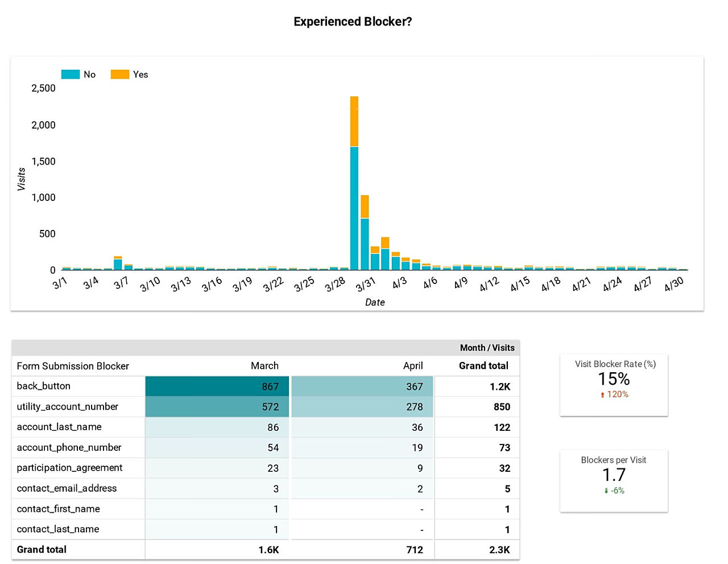Screen dimensions: 728x564
Task: Click the 'Experienced Blocker?' chart title
Action: [x=353, y=22]
